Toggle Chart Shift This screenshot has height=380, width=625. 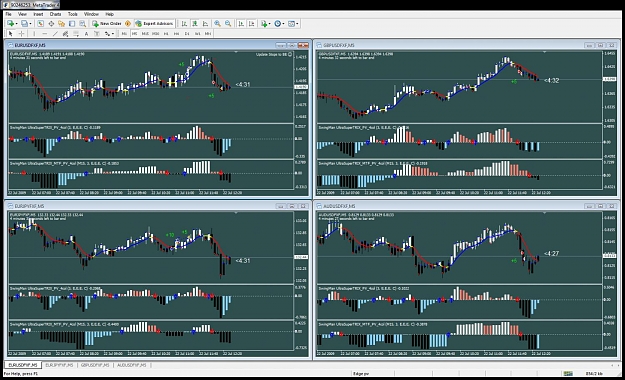pos(252,24)
